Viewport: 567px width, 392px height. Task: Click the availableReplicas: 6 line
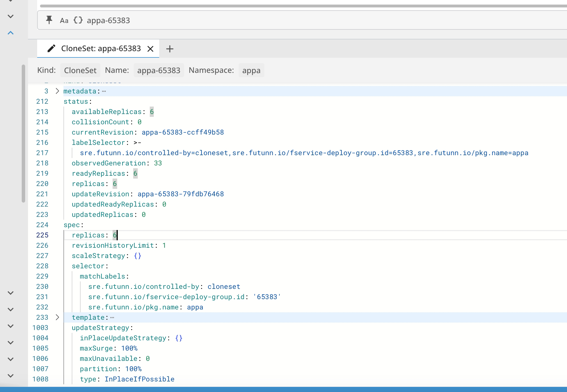click(113, 112)
